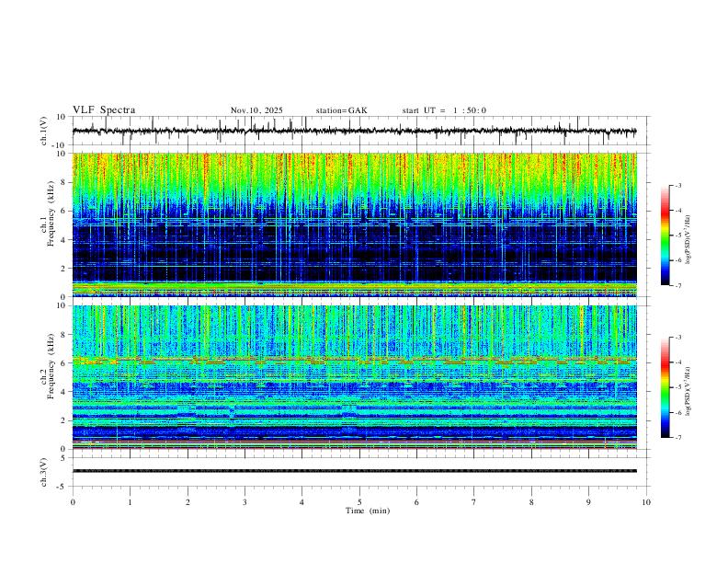The width and height of the screenshot is (728, 563).
Task: Click time axis tick label "6"
Action: click(x=416, y=502)
